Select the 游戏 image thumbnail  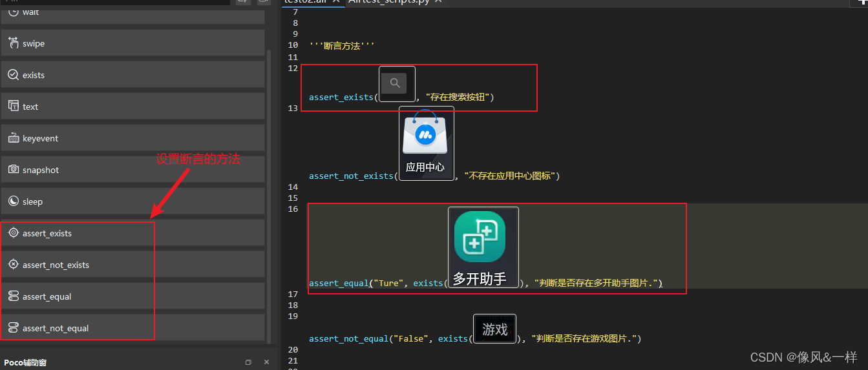coord(494,329)
